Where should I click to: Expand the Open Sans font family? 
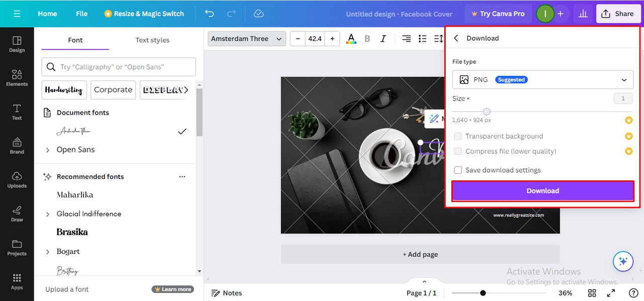[48, 150]
